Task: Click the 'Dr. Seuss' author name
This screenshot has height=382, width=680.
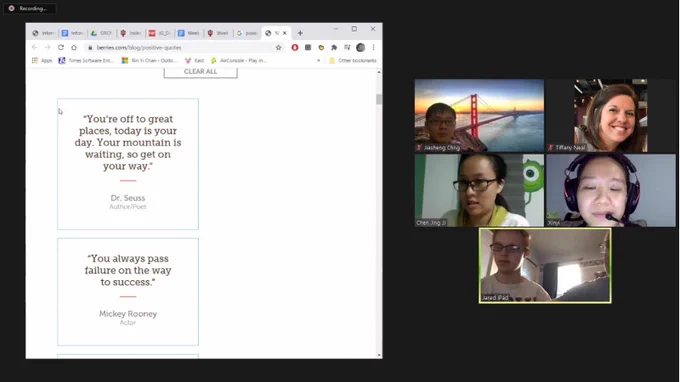Action: point(128,198)
